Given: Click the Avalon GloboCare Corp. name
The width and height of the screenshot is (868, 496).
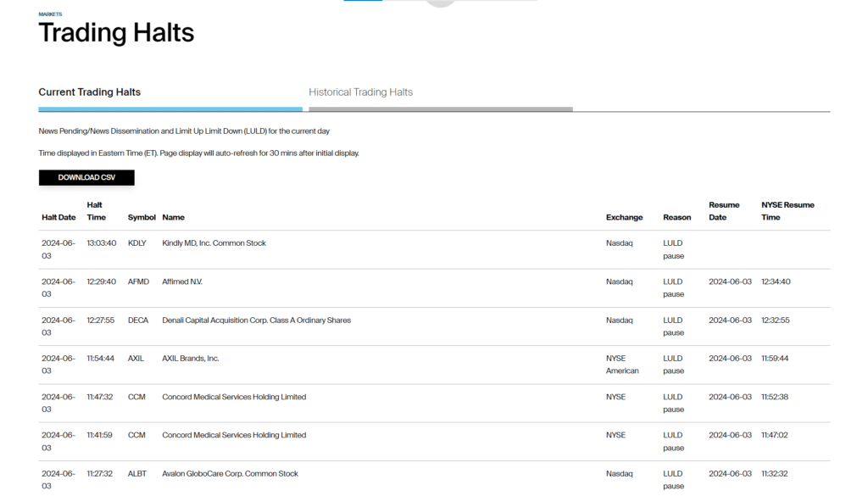Looking at the screenshot, I should click(x=230, y=474).
